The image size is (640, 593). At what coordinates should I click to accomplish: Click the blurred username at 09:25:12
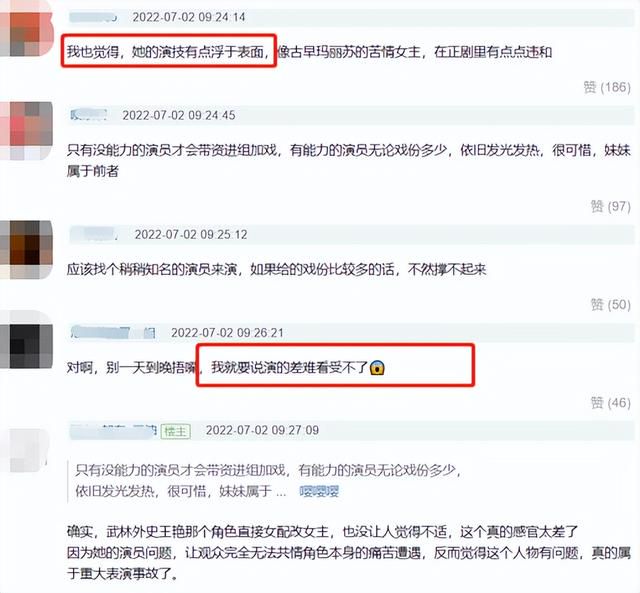pyautogui.click(x=94, y=234)
